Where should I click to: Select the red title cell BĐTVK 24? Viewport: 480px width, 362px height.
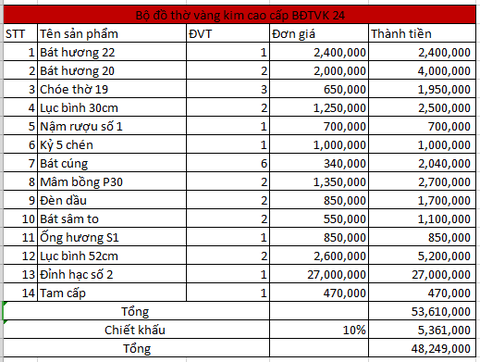pyautogui.click(x=240, y=15)
